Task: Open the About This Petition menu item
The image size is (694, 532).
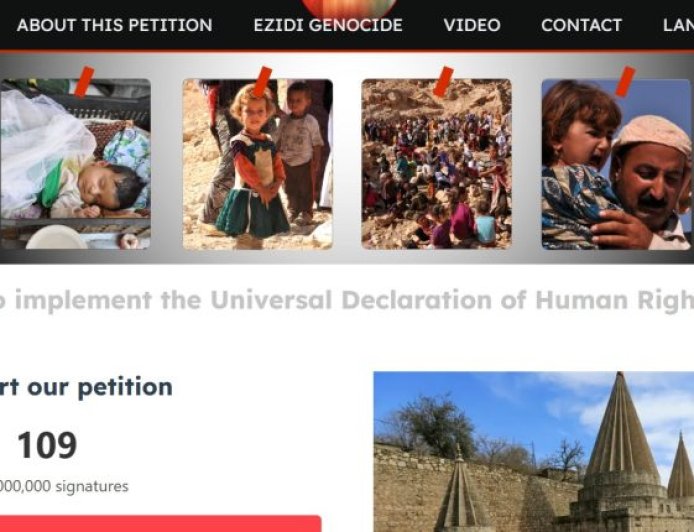Action: click(115, 25)
